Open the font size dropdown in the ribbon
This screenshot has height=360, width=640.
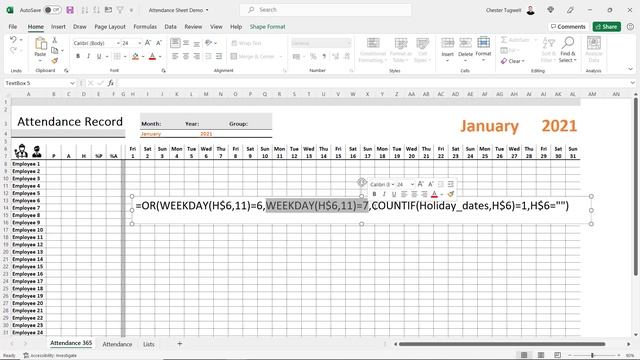coord(140,43)
